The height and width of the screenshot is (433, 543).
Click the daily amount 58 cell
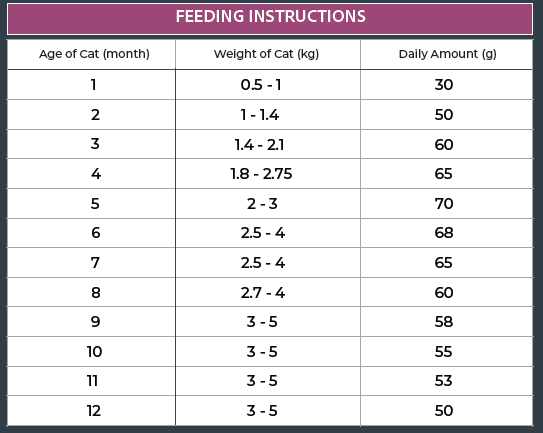click(447, 321)
